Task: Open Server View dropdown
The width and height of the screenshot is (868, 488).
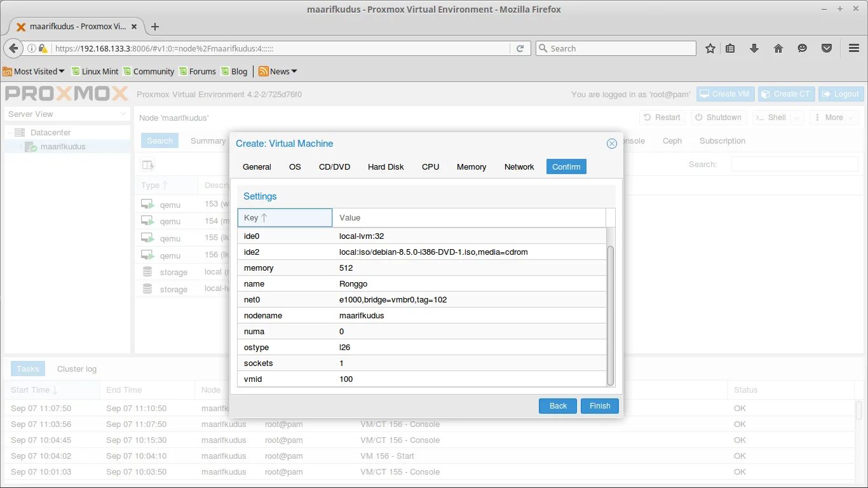Action: coord(67,114)
